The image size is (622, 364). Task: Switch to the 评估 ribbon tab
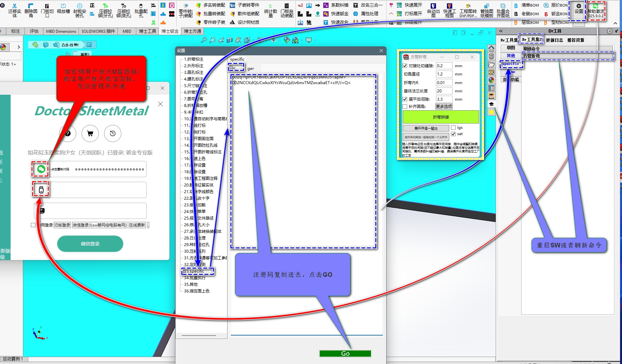point(34,31)
